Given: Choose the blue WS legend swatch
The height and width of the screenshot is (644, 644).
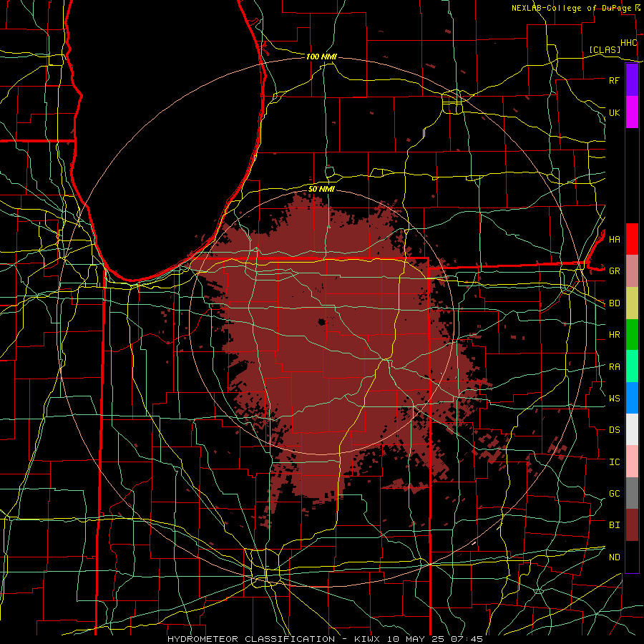Looking at the screenshot, I should pos(632,398).
